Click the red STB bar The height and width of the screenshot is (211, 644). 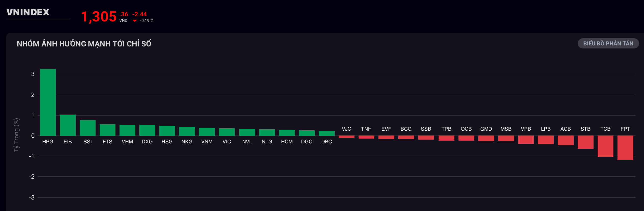pos(585,142)
